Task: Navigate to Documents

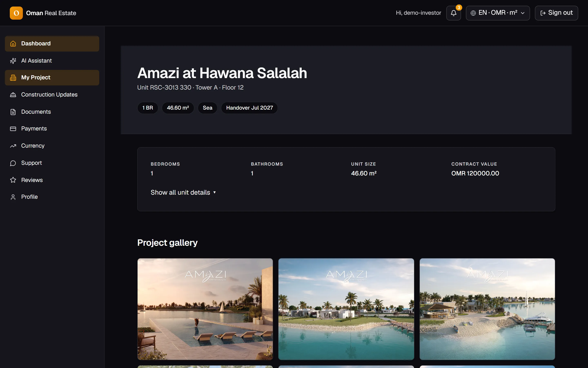Action: tap(52, 112)
